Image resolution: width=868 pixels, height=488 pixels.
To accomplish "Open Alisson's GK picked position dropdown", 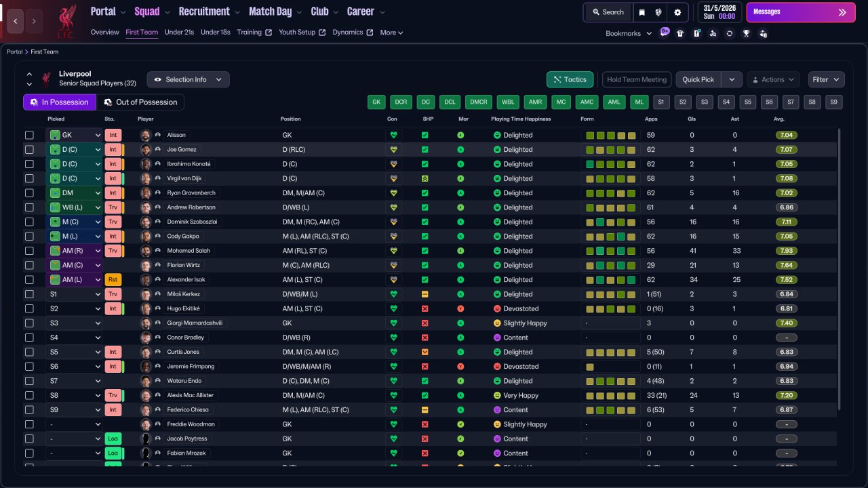I will pyautogui.click(x=75, y=135).
